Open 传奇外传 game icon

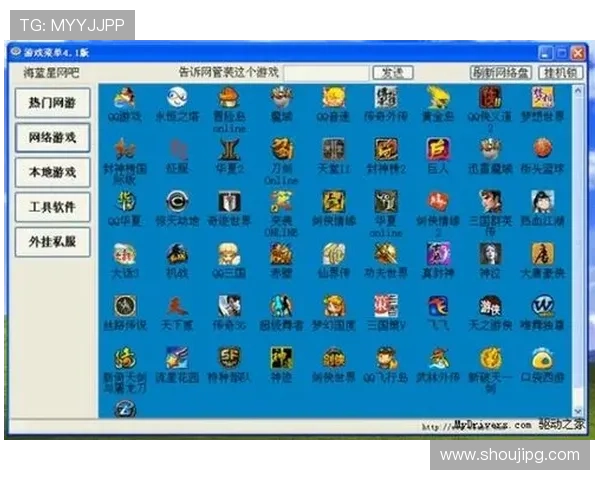pos(386,98)
